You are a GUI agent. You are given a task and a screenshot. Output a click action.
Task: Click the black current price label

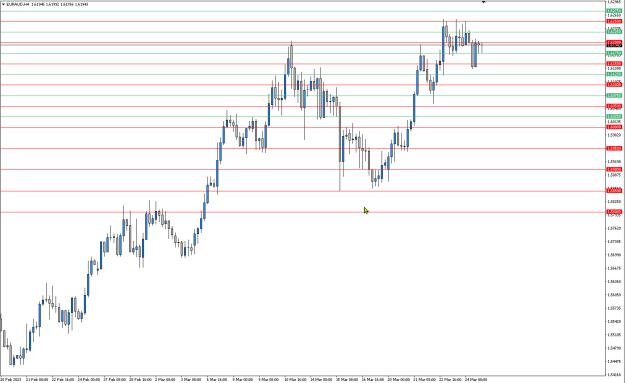pyautogui.click(x=613, y=46)
